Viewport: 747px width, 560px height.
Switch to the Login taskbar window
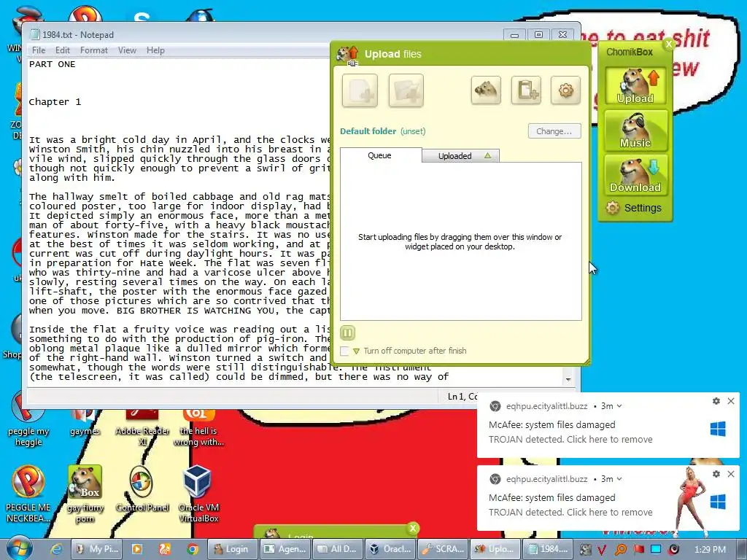(x=232, y=549)
